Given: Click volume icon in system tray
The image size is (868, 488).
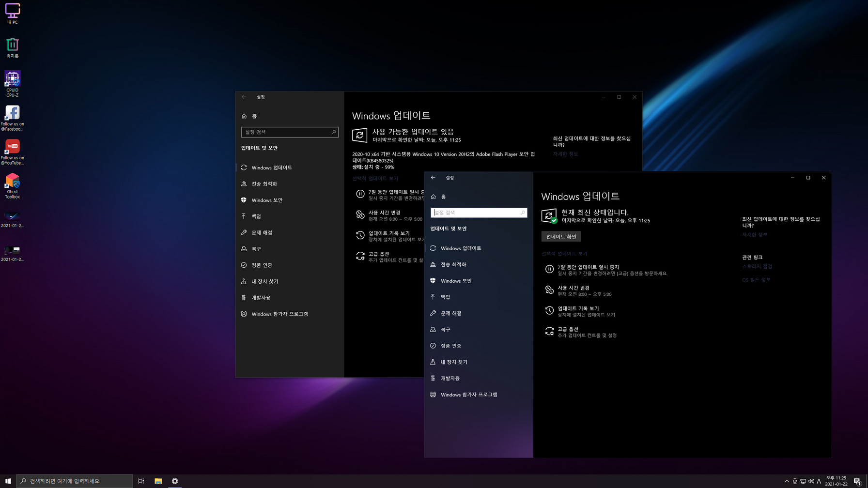Looking at the screenshot, I should (x=811, y=481).
